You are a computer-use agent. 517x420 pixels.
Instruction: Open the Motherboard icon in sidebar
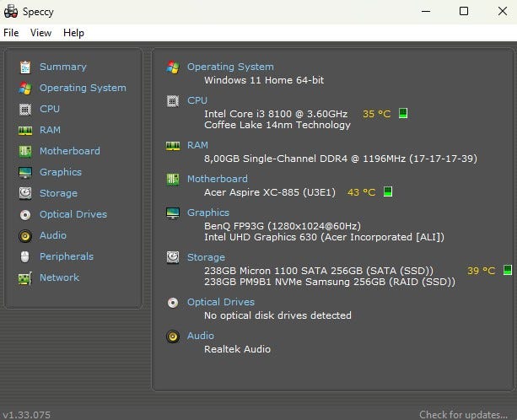point(25,151)
